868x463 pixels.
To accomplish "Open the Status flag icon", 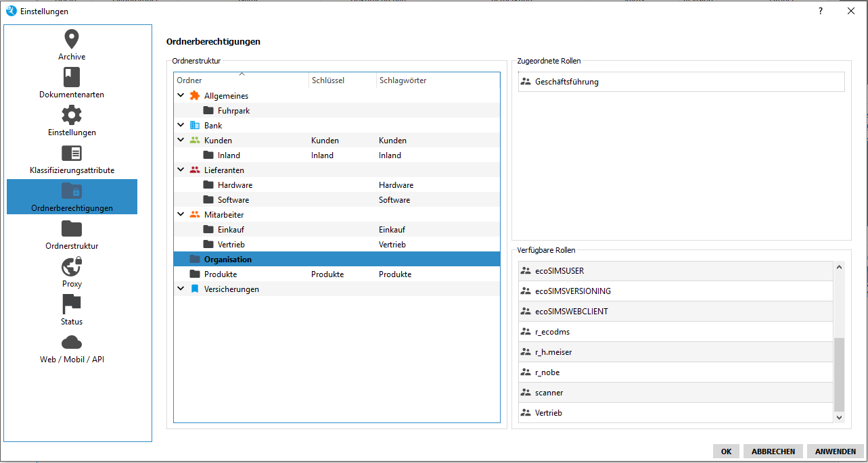I will click(x=72, y=304).
